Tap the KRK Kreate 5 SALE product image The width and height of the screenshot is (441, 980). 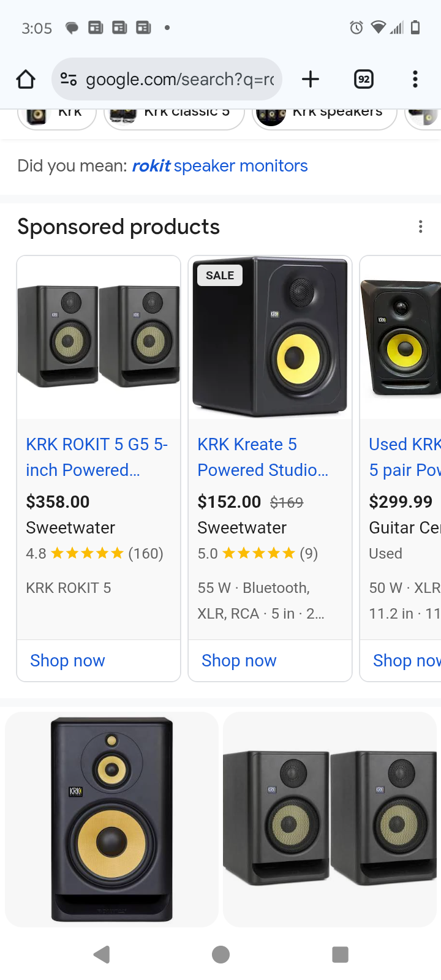(x=270, y=337)
